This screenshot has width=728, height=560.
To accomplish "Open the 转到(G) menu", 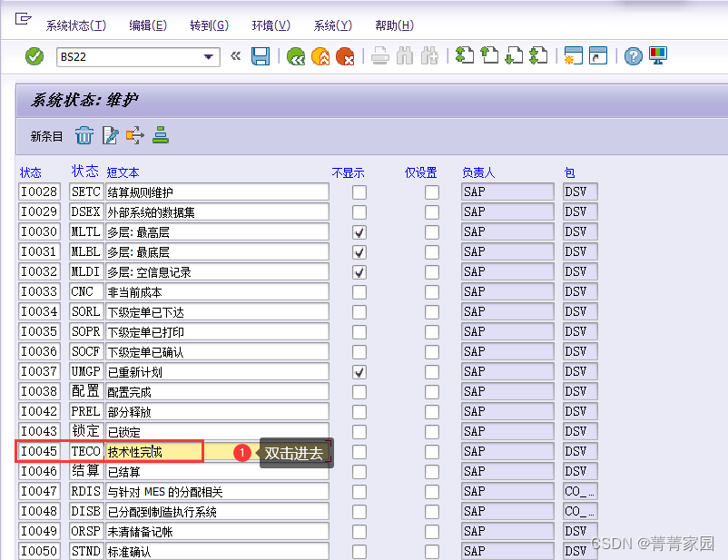I will [208, 25].
